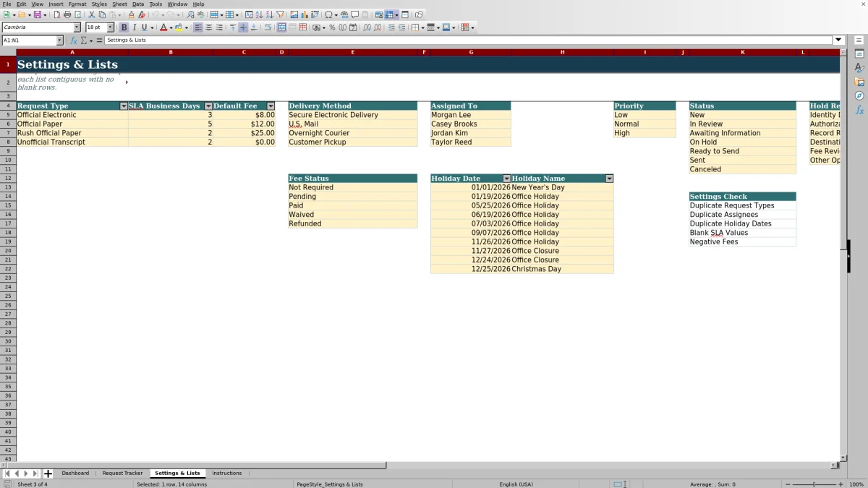Click the Print icon
This screenshot has height=488, width=868.
[67, 14]
